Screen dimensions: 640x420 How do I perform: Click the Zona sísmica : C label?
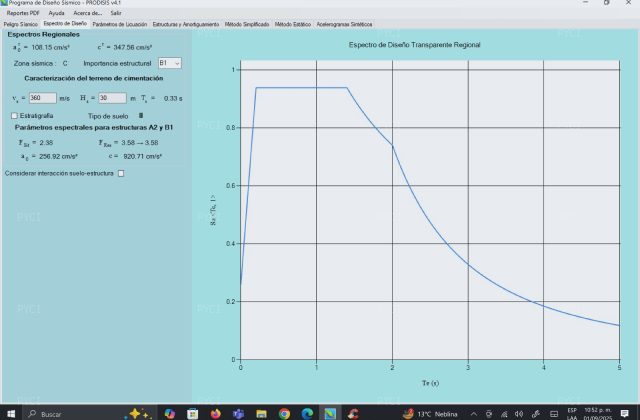(x=40, y=64)
